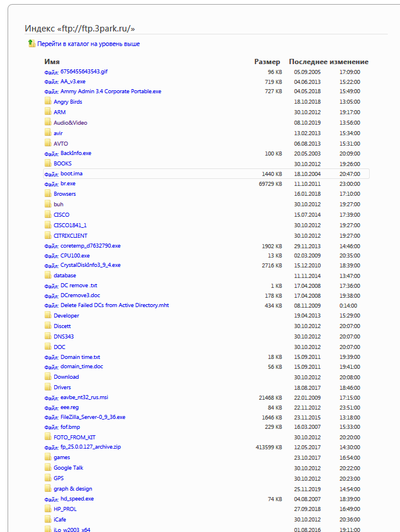Click the folder icon beside Drivers
This screenshot has height=532, width=400.
coord(48,387)
